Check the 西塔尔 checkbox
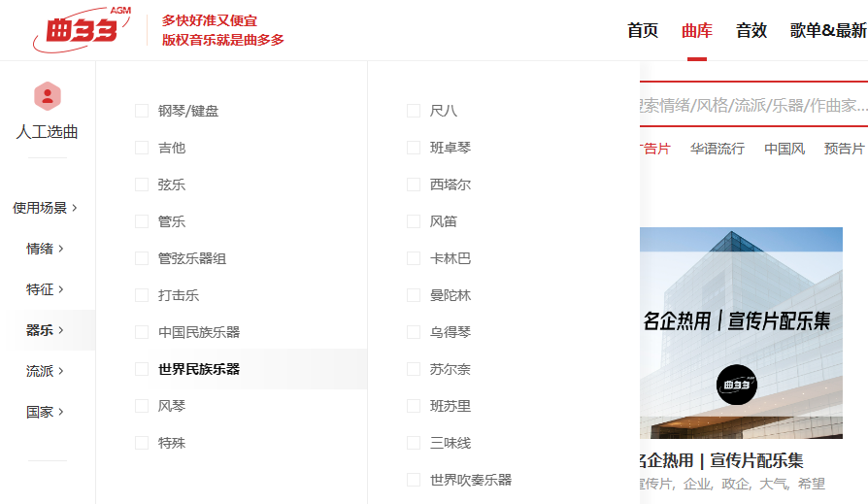868x504 pixels. pos(414,185)
